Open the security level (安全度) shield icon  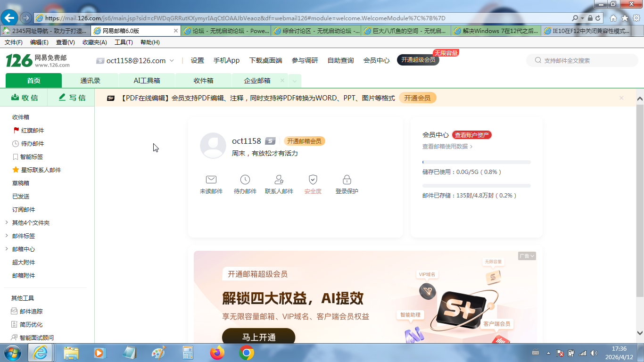[313, 180]
